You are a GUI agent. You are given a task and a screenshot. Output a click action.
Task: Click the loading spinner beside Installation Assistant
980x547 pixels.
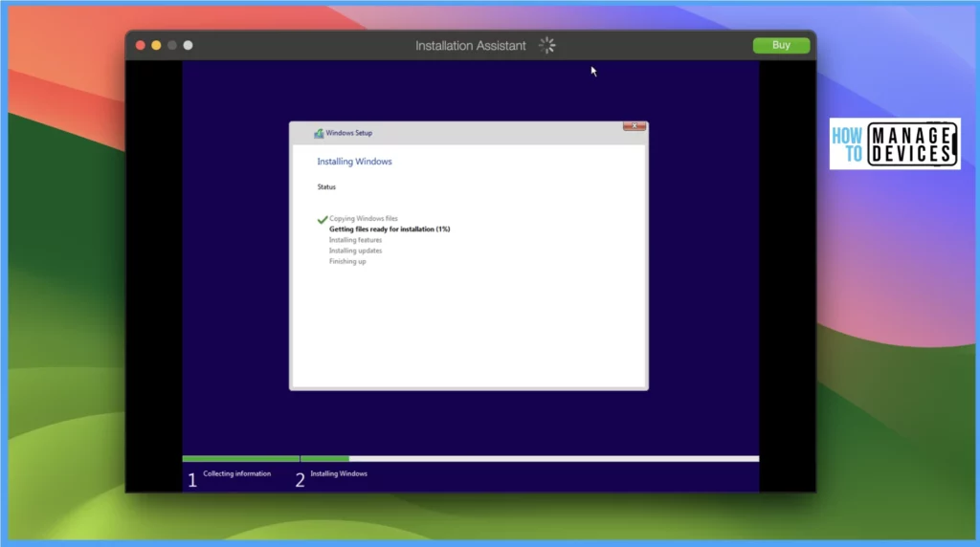click(546, 45)
